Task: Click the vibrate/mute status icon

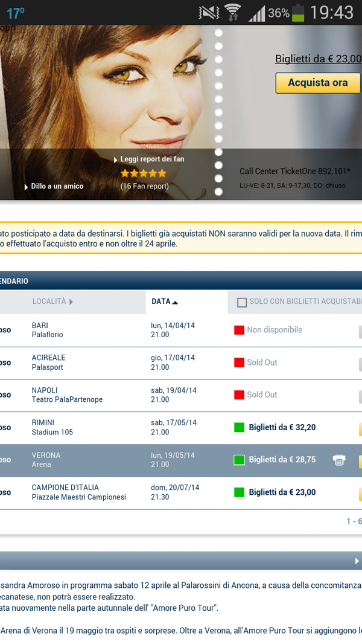Action: coord(209,13)
